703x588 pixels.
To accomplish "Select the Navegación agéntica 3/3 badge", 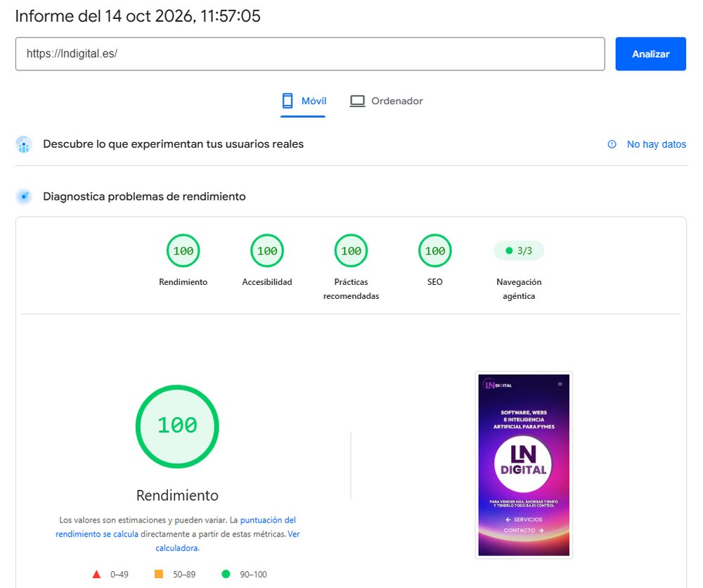I will (519, 250).
